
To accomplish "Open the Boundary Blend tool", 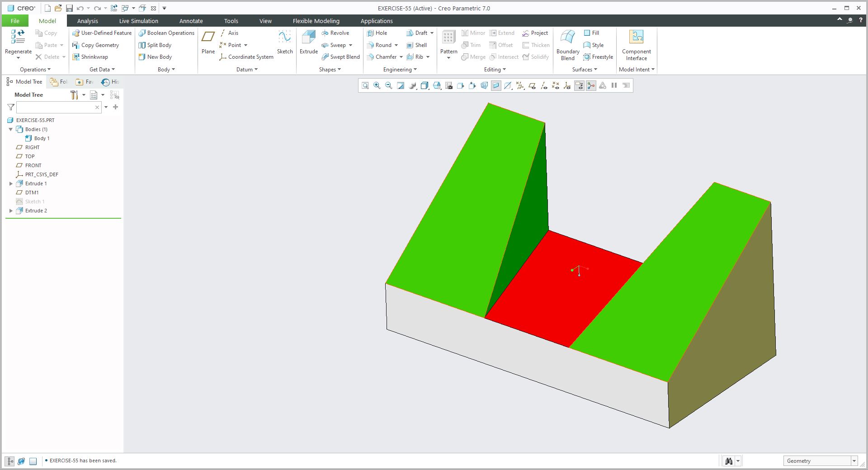I will [x=568, y=45].
